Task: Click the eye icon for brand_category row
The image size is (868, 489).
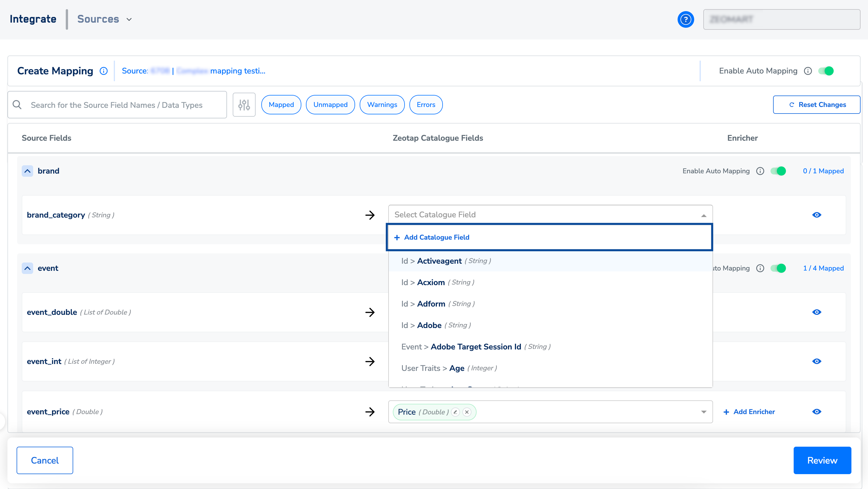Action: (x=817, y=215)
